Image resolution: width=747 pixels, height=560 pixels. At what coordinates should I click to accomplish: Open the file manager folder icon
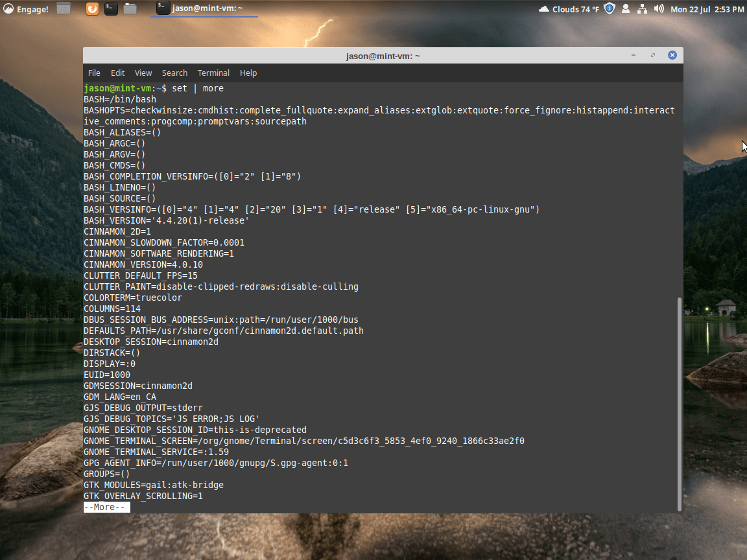pos(130,9)
